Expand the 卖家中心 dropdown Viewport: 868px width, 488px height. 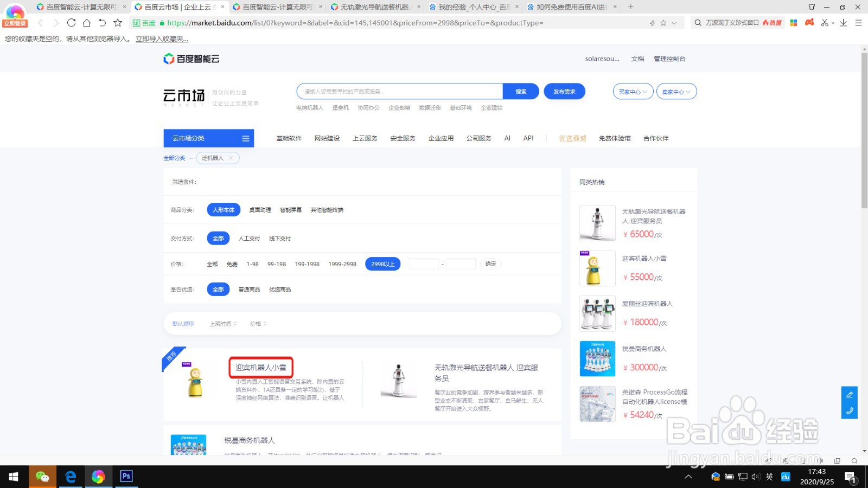tap(676, 92)
